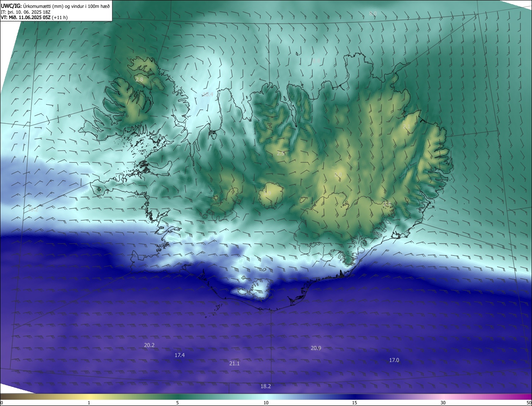This screenshot has width=532, height=406.
Task: Click the faint 2.5 label in north Iceland
Action: [x=281, y=154]
